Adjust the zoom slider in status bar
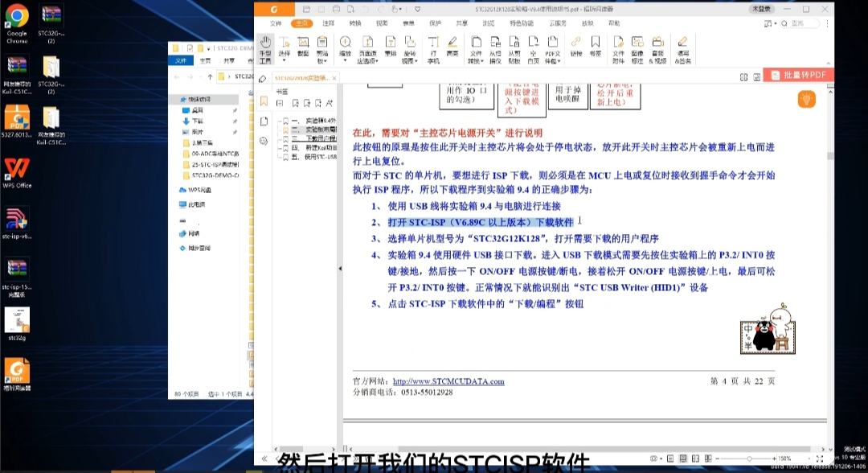This screenshot has width=868, height=473. click(x=750, y=459)
